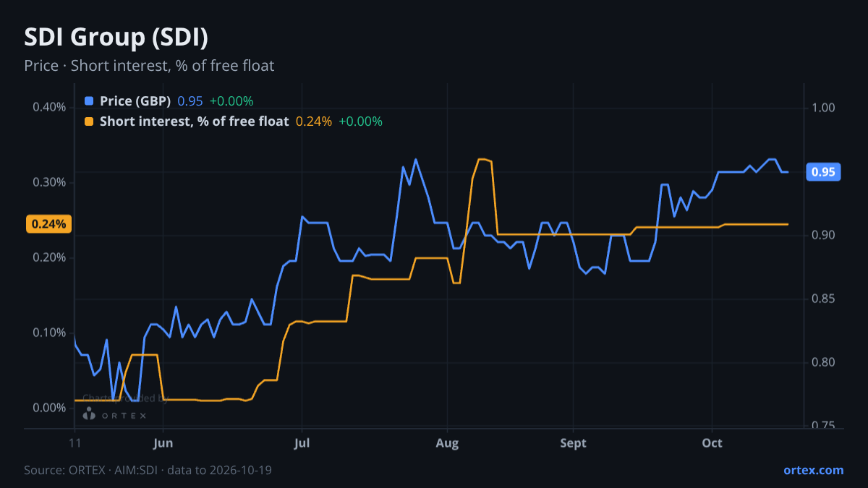The image size is (868, 488).
Task: Click the 0.80 right-axis price label
Action: 824,362
